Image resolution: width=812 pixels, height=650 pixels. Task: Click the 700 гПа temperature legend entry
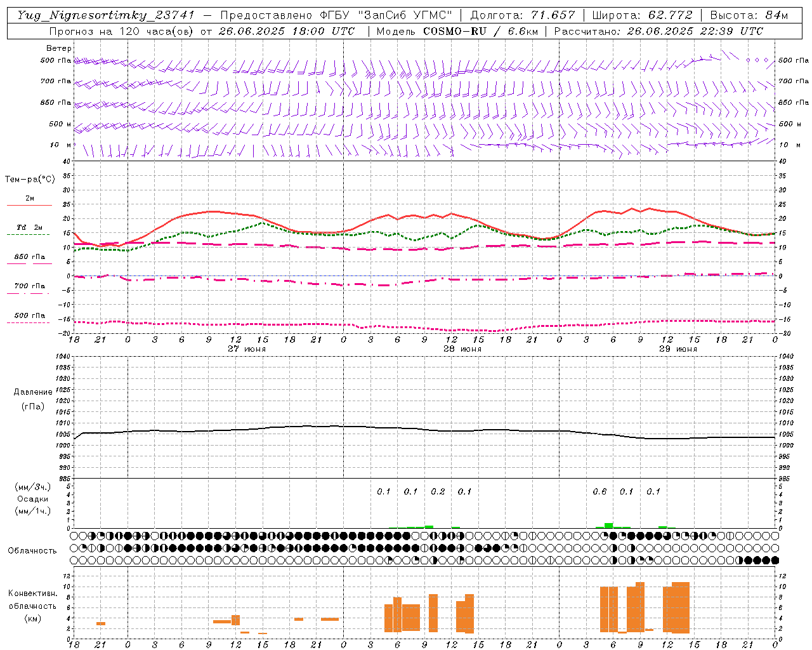pyautogui.click(x=30, y=286)
